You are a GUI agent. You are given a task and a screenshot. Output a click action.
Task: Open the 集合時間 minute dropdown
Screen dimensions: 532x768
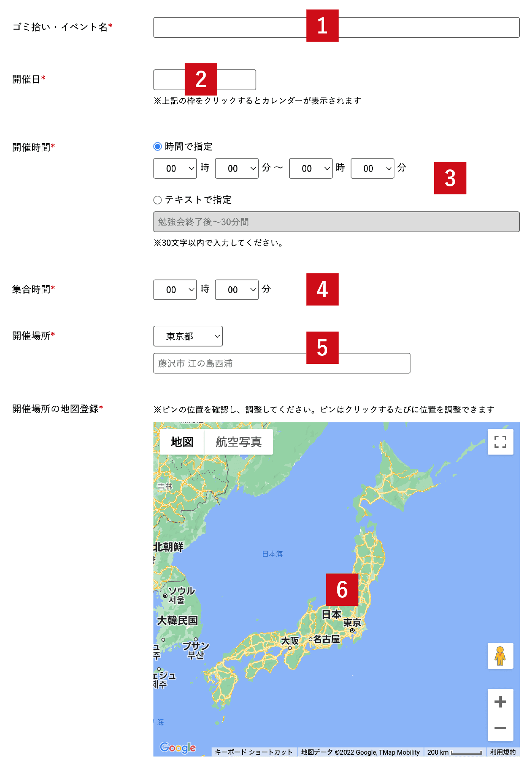237,290
